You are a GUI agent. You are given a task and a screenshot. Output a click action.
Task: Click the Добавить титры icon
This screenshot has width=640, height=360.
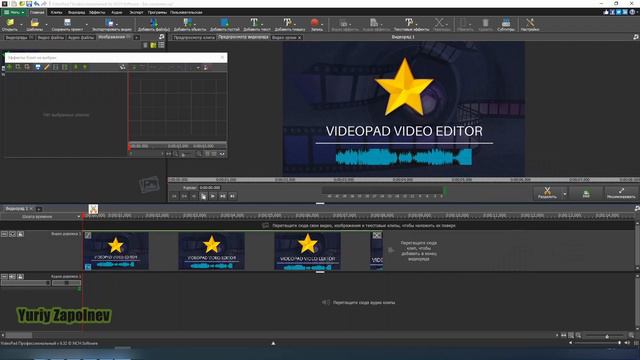pyautogui.click(x=289, y=23)
